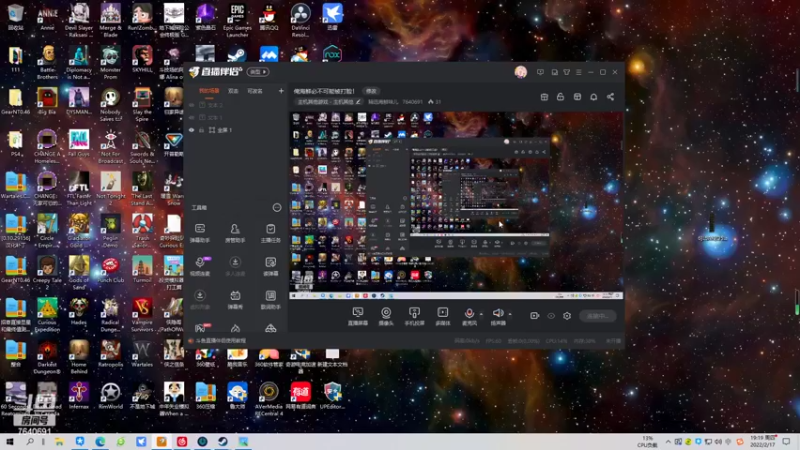Expand microphone options arrow
Screen dimensions: 800x450
[481, 314]
